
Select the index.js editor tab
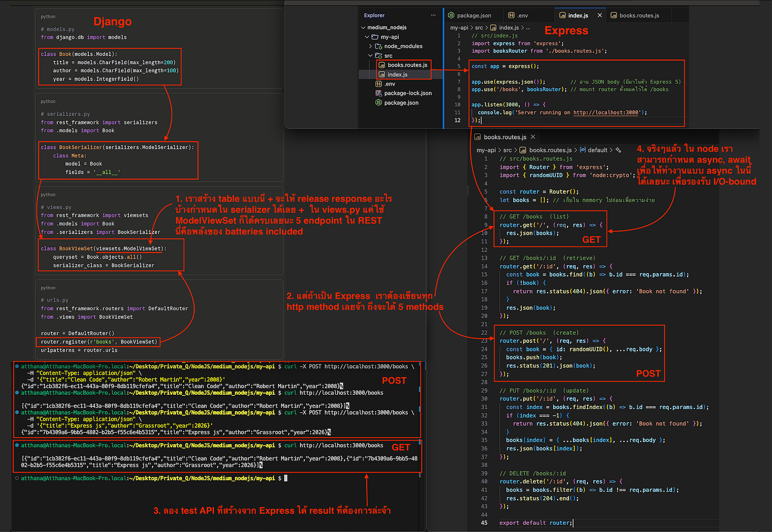pyautogui.click(x=580, y=15)
